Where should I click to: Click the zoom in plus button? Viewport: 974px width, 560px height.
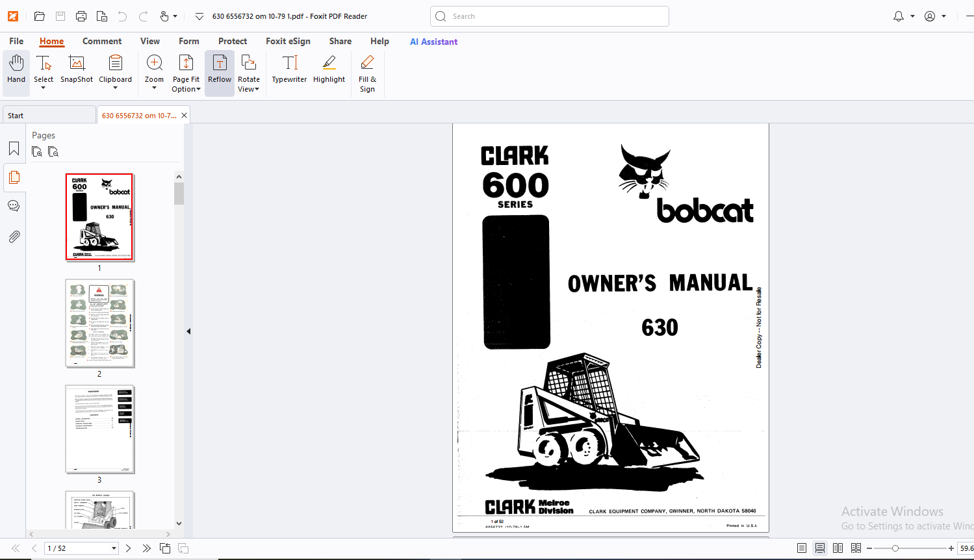coord(951,548)
